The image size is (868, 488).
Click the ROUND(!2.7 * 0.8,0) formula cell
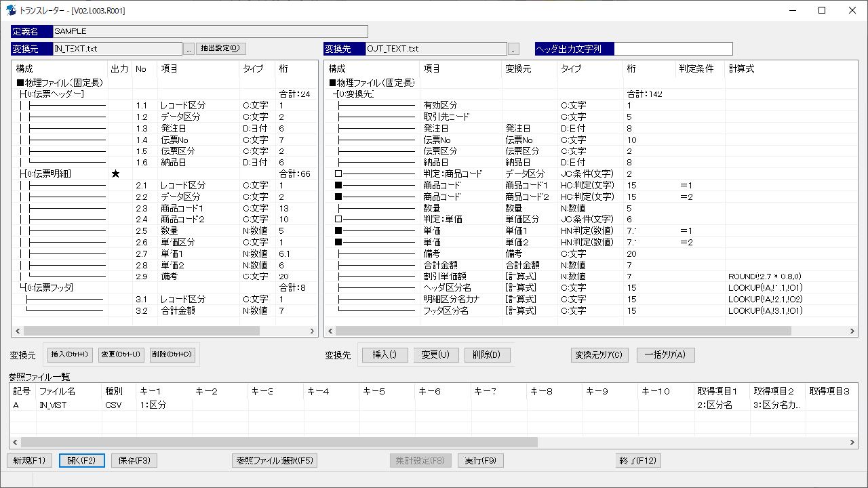pyautogui.click(x=765, y=277)
